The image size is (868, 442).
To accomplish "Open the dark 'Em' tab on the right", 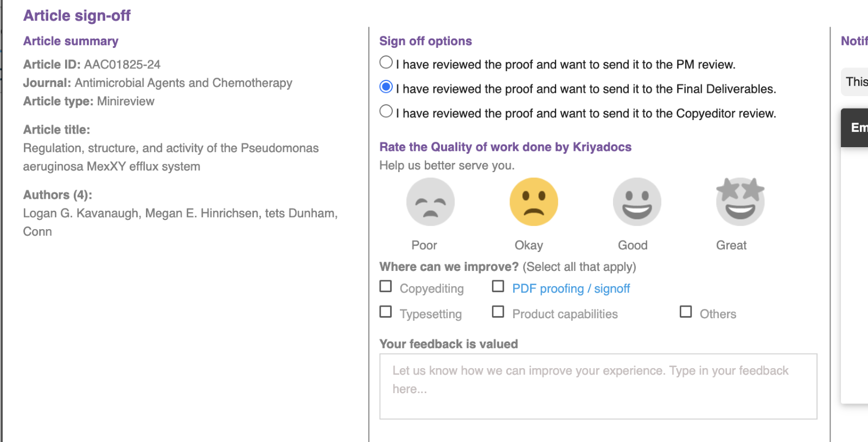I will (x=856, y=128).
